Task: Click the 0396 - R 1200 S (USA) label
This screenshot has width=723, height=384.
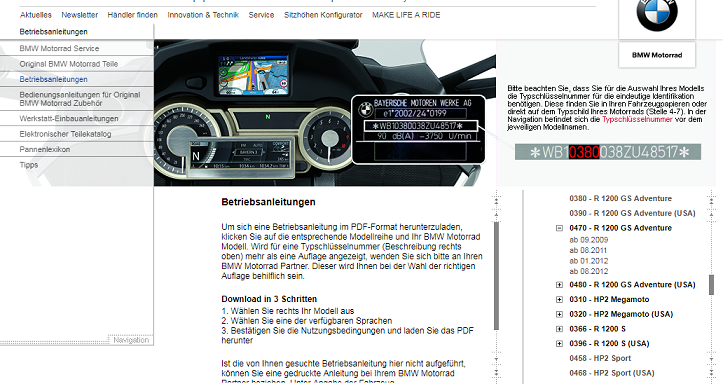Action: click(x=609, y=344)
